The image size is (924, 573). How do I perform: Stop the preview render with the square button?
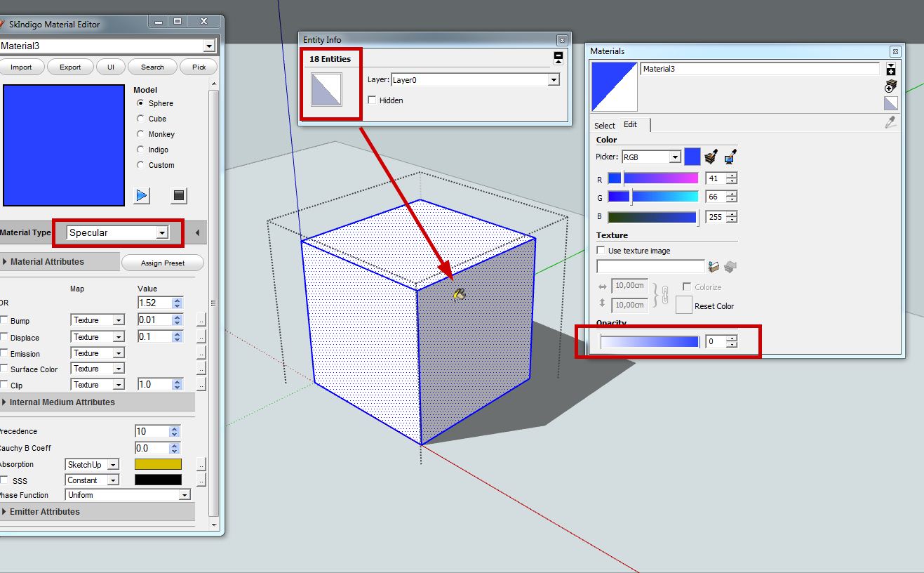click(179, 195)
